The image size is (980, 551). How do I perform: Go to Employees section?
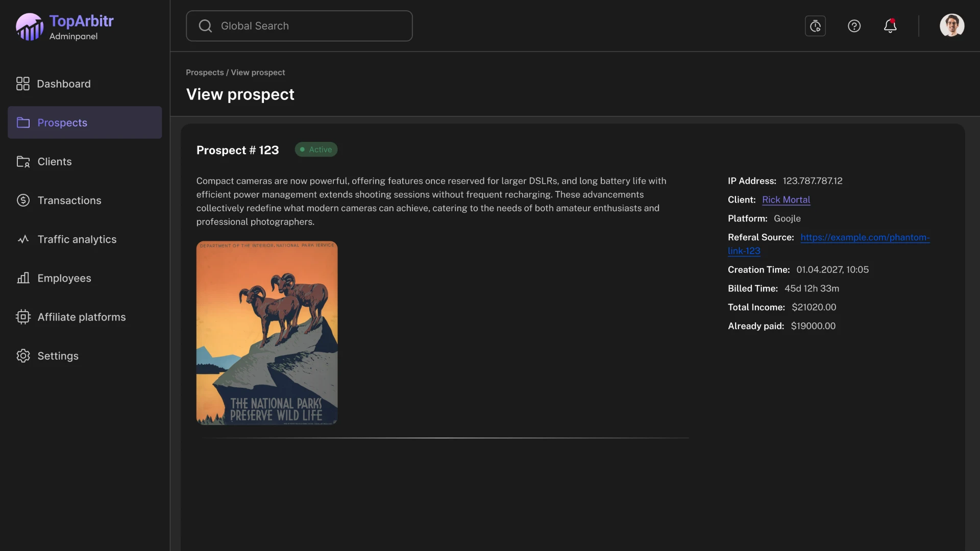pos(64,278)
